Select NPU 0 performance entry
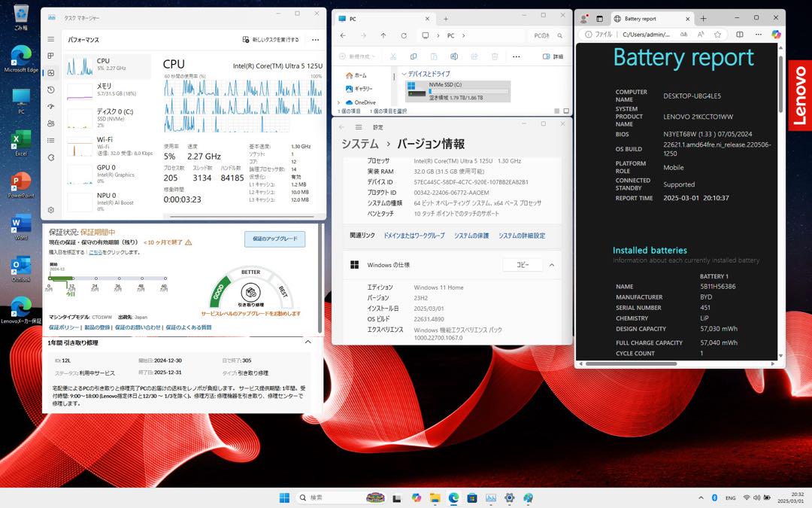This screenshot has width=812, height=508. point(108,202)
